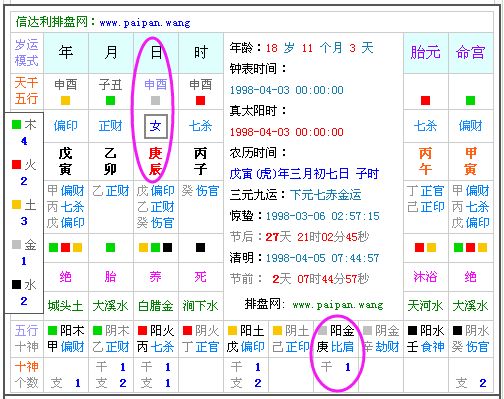The height and width of the screenshot is (399, 504).
Task: Click the 日 pillar column header
Action: point(156,53)
